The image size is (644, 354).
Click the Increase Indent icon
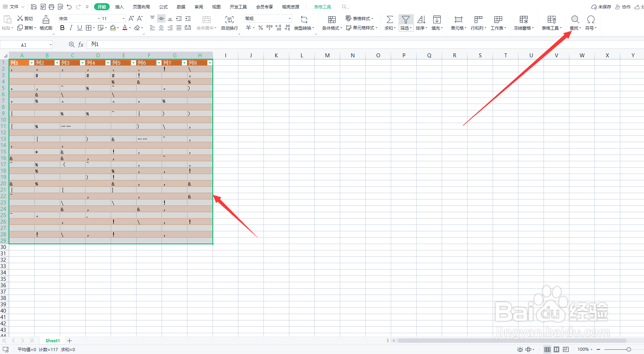188,18
